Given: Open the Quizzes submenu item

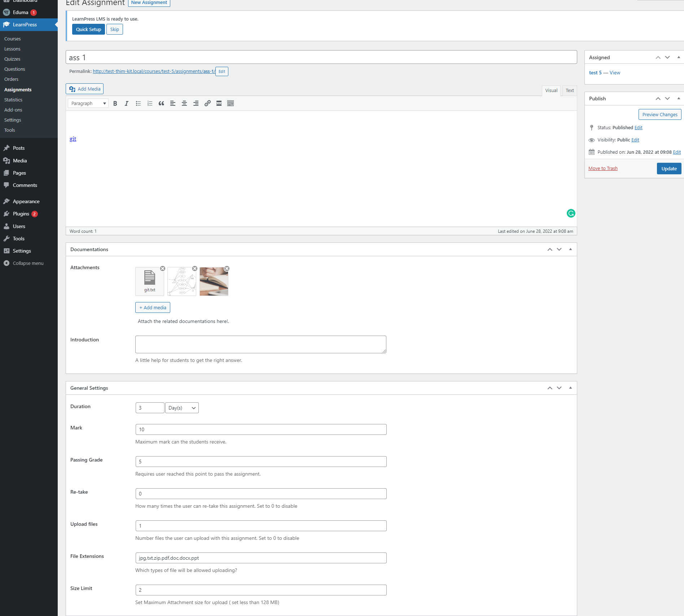Looking at the screenshot, I should (12, 59).
